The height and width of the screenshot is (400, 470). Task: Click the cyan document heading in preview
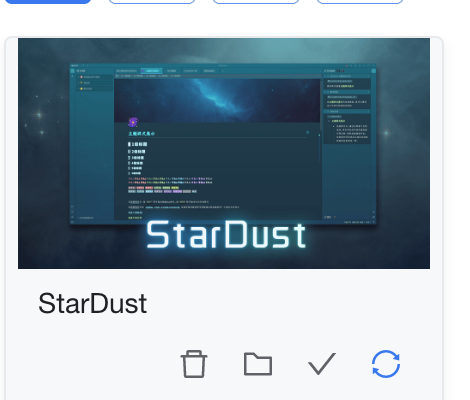tap(142, 133)
